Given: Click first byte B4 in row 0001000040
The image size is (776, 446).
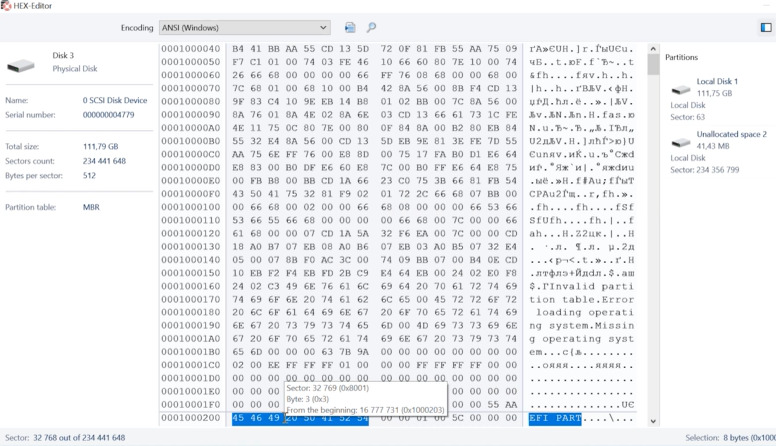Looking at the screenshot, I should click(x=238, y=49).
